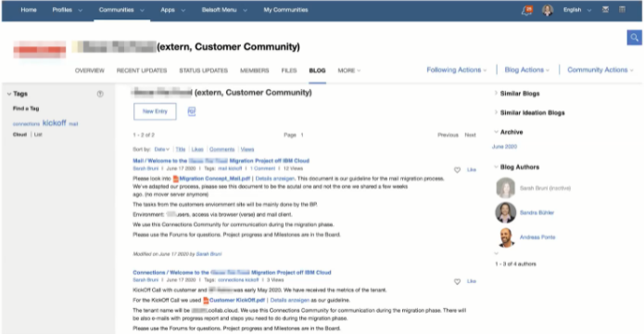Open the Community Actions dropdown
Screen dimensions: 644x334
pyautogui.click(x=600, y=70)
